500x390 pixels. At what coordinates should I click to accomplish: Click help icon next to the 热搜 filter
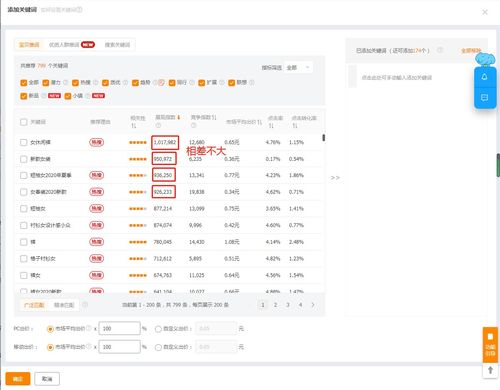point(96,82)
